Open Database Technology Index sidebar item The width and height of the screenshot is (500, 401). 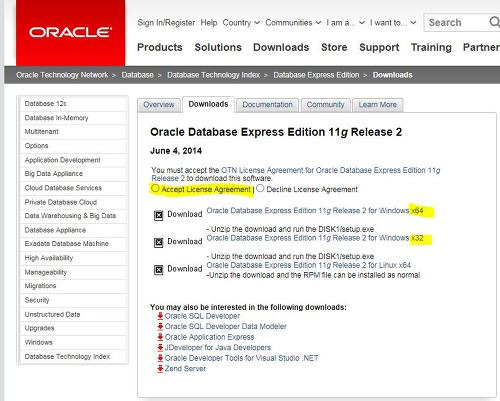coord(74,356)
